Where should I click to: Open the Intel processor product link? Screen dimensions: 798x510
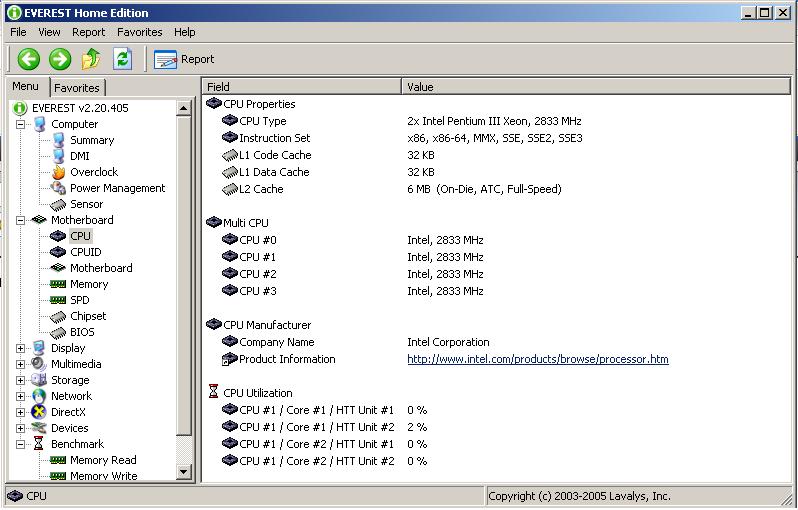click(538, 359)
